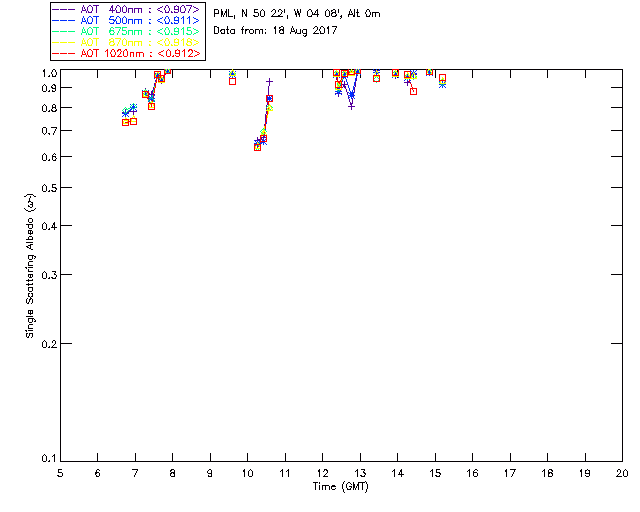Click the AOT 1020nm legend entry

click(x=126, y=53)
